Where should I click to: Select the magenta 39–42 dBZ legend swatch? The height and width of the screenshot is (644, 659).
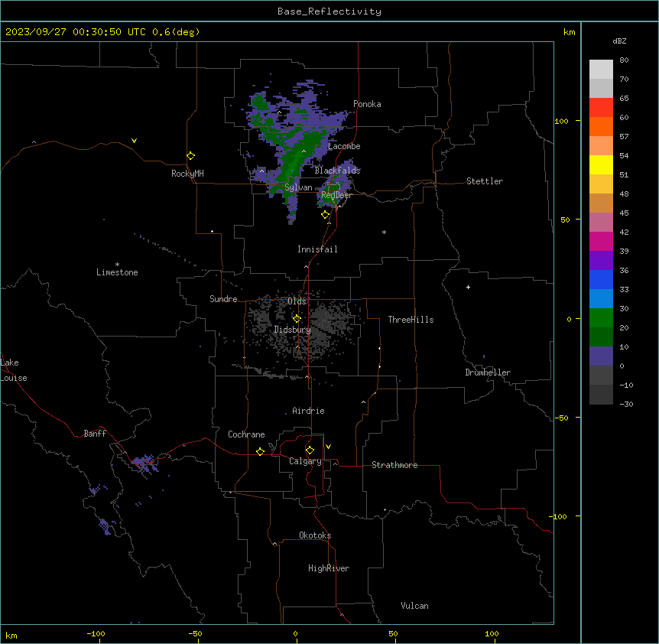(x=601, y=241)
